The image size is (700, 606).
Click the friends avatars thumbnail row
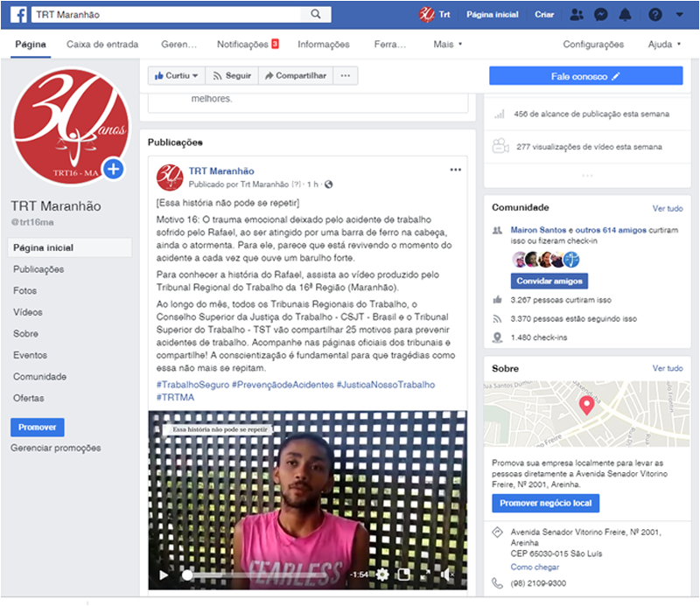(545, 259)
